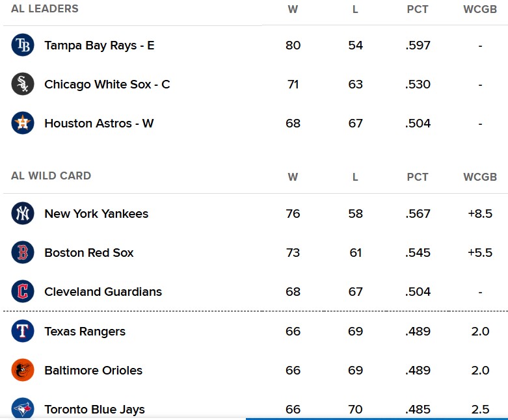Screen dimensions: 508x420
Task: Click the Texas Rangers logo
Action: (x=23, y=331)
